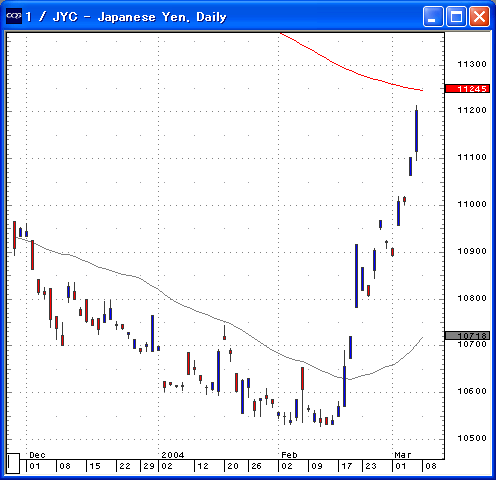This screenshot has width=496, height=480.
Task: Close the JYC Daily chart window
Action: click(x=479, y=16)
